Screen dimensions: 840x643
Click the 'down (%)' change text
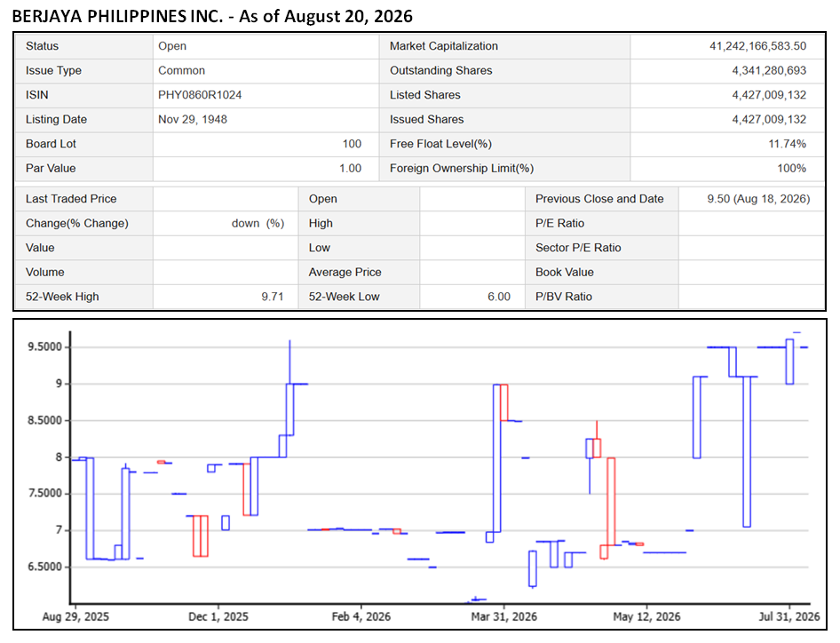point(258,224)
